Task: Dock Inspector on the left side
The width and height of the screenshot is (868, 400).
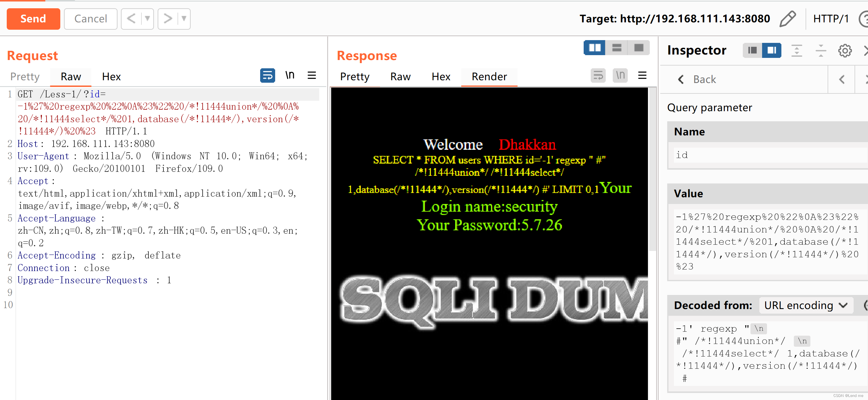Action: click(x=752, y=50)
